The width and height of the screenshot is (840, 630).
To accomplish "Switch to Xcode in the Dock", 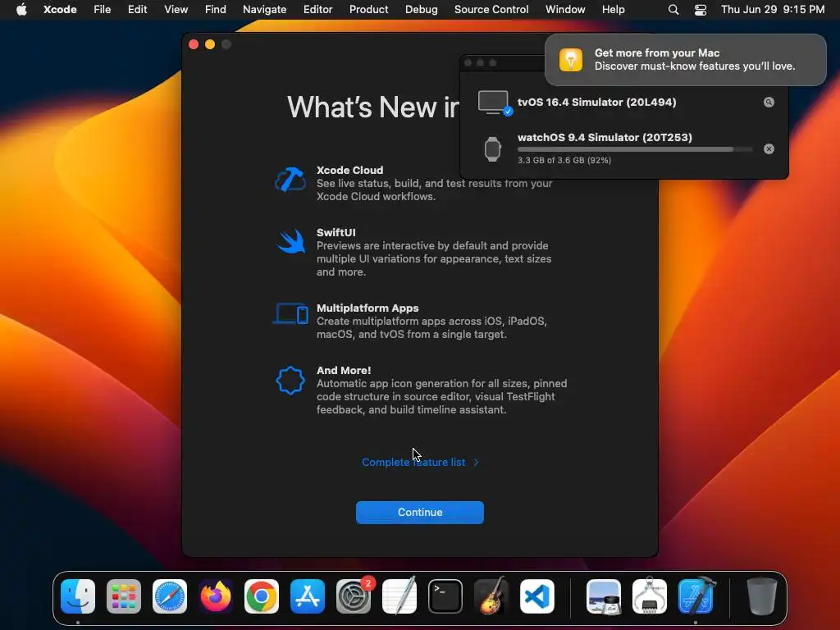I will [x=696, y=596].
